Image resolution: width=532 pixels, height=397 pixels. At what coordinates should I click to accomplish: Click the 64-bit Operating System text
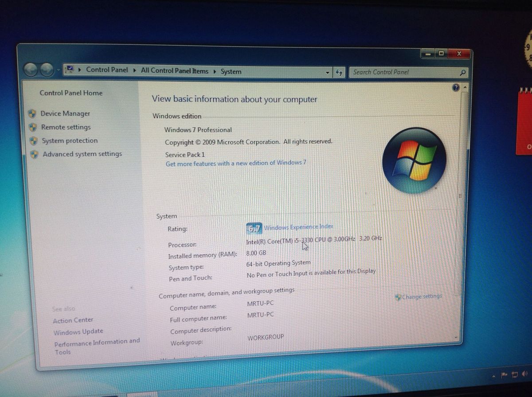[278, 263]
